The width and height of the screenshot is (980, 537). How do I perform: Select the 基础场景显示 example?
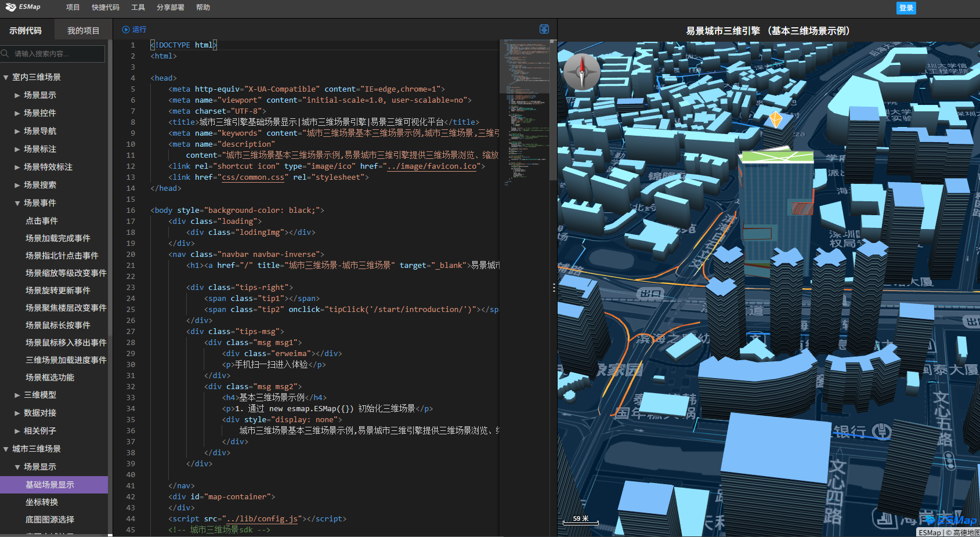point(54,485)
